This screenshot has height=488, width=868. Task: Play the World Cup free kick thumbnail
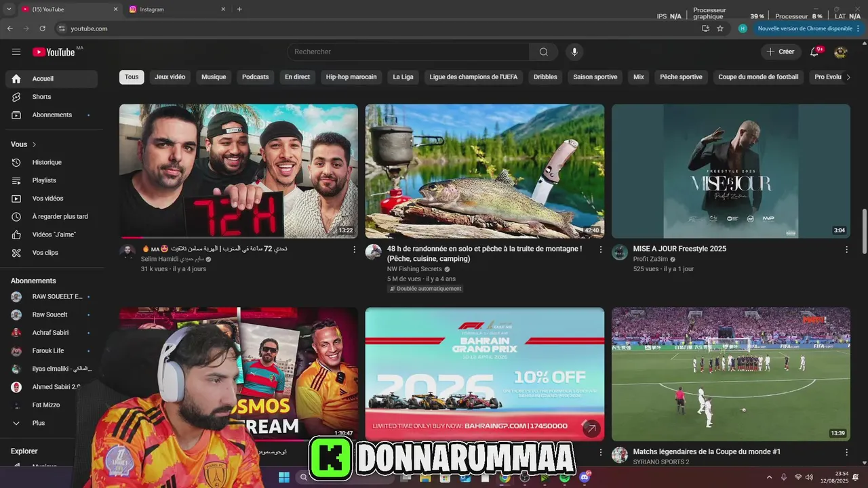point(731,374)
